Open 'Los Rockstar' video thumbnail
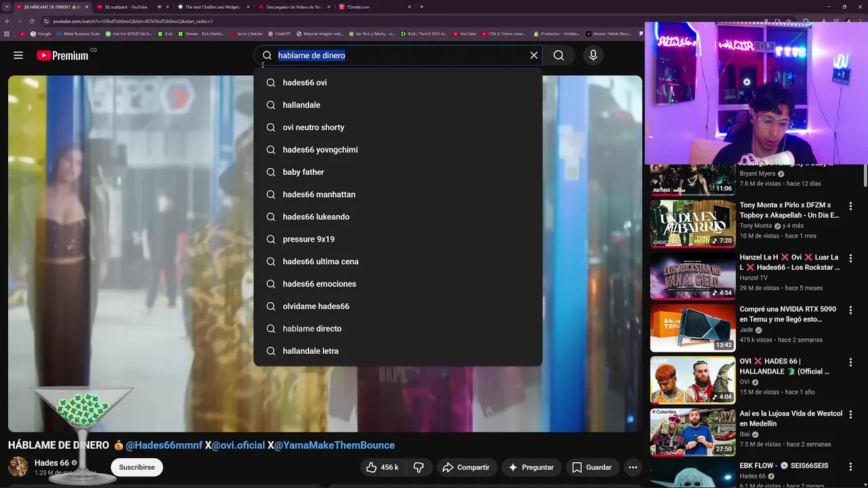 click(x=692, y=276)
